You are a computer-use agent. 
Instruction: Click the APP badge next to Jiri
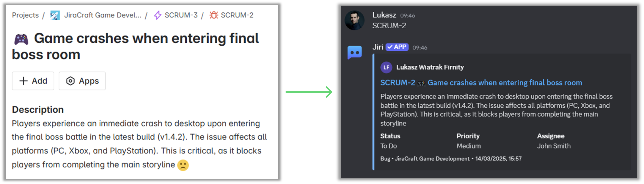coord(397,47)
